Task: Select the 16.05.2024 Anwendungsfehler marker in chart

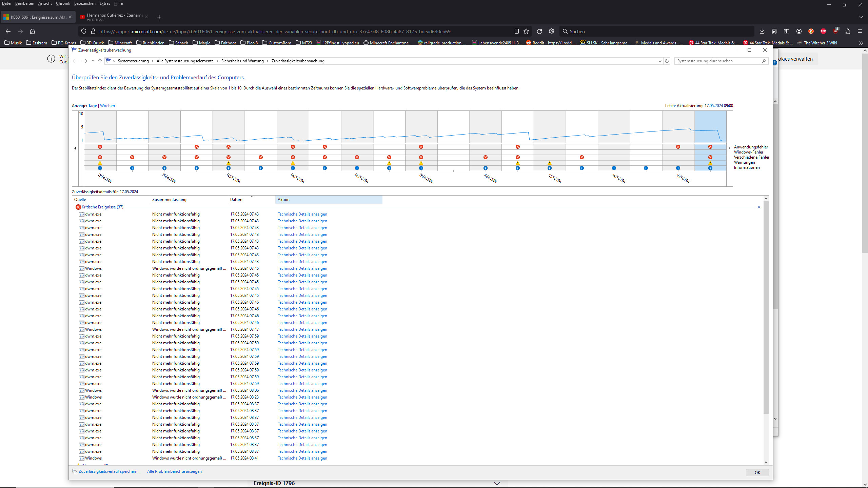Action: 678,147
